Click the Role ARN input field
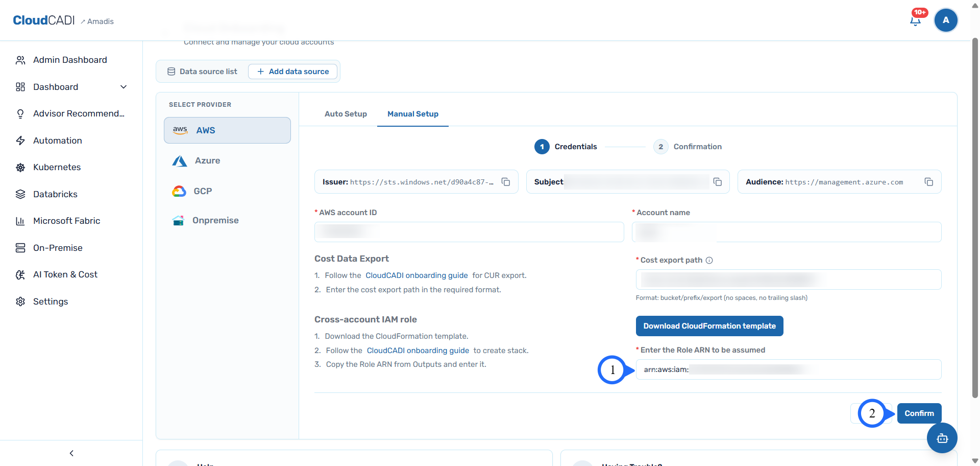This screenshot has width=980, height=466. (789, 369)
